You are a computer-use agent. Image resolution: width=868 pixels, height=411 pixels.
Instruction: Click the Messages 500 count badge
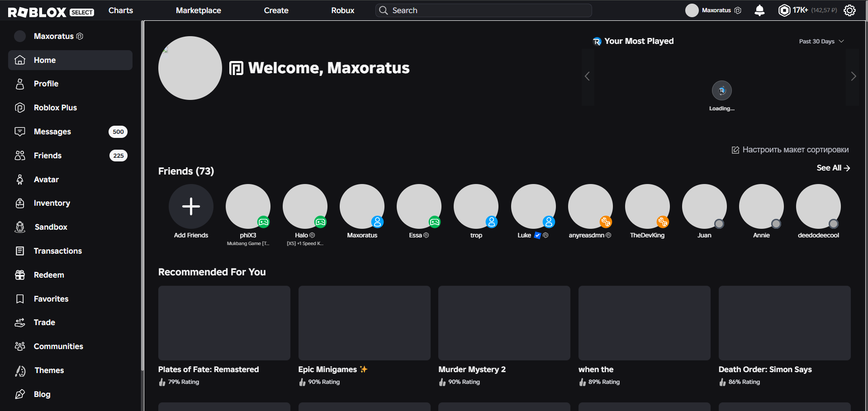pos(118,132)
